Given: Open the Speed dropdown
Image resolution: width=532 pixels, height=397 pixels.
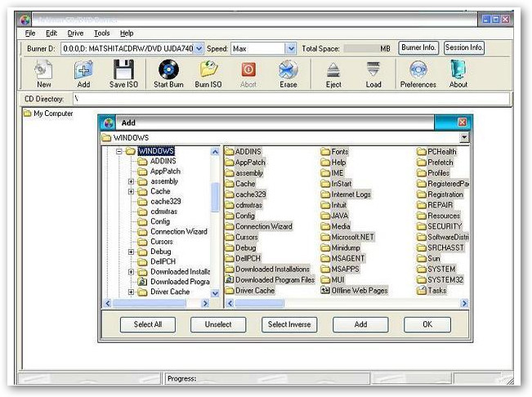Looking at the screenshot, I should 291,49.
